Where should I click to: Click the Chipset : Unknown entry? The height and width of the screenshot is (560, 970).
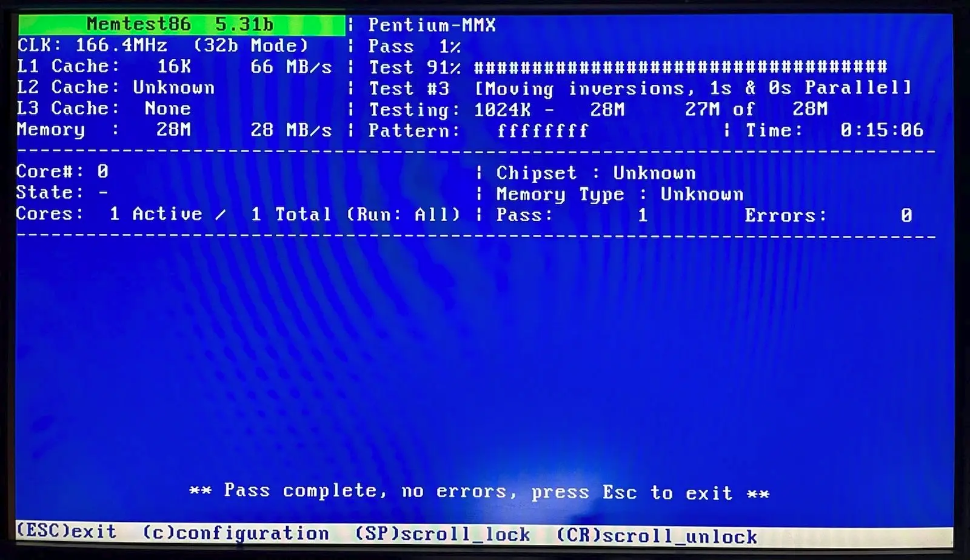coord(596,173)
